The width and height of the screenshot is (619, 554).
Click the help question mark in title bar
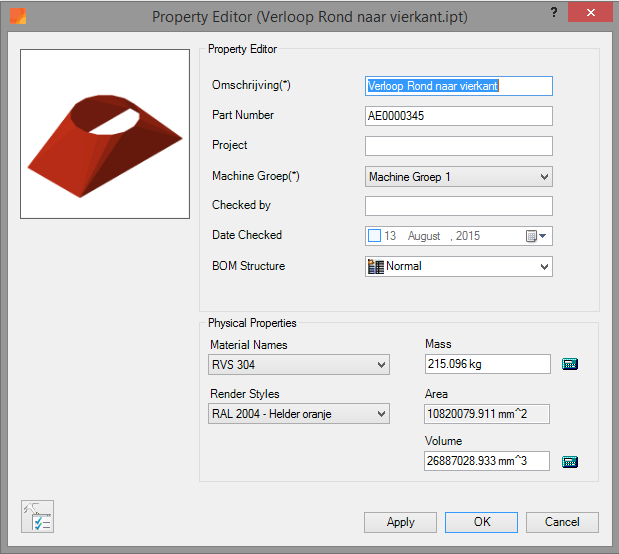[554, 12]
